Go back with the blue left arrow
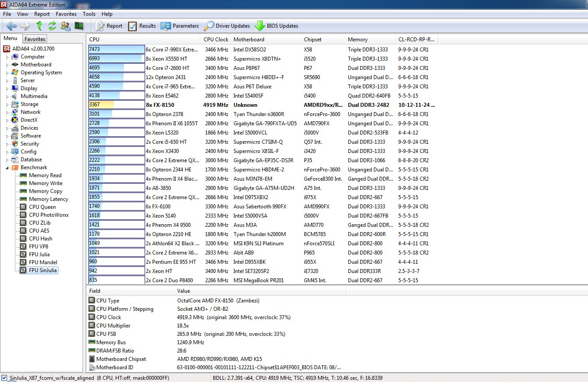Image resolution: width=588 pixels, height=382 pixels. click(x=11, y=26)
